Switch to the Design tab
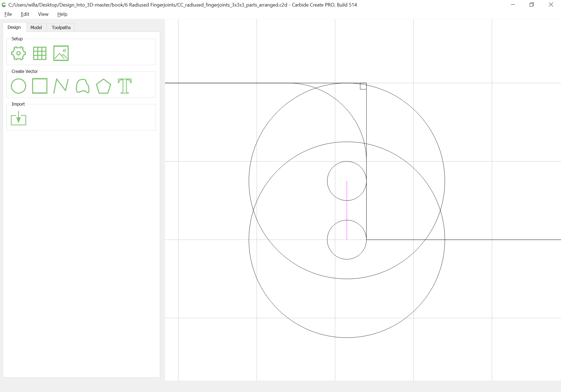 14,27
